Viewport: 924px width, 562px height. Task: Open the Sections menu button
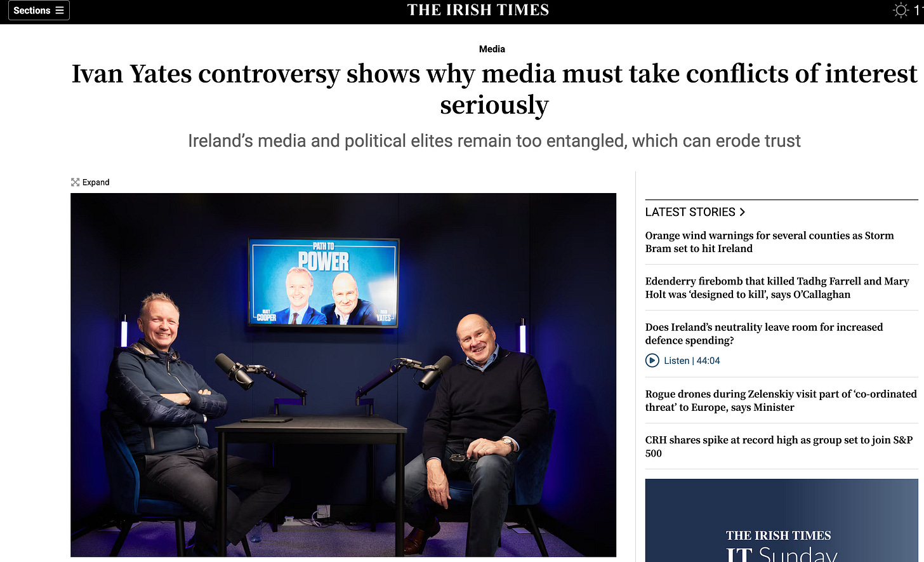pos(39,10)
